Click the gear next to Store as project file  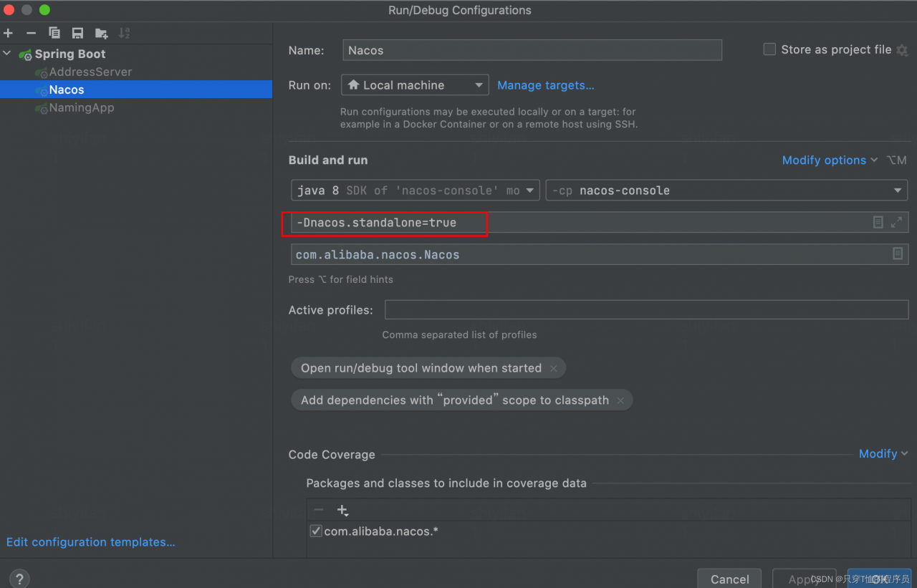click(902, 50)
